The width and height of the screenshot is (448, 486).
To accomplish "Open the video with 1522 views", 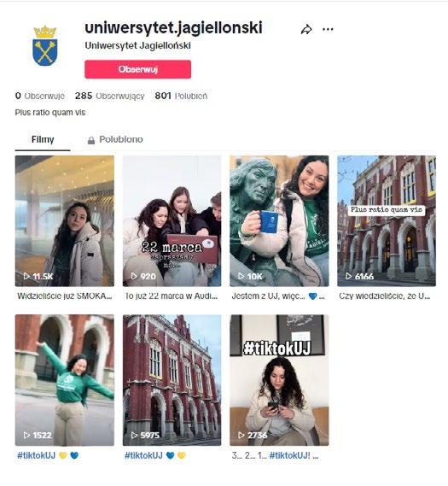I will point(65,380).
